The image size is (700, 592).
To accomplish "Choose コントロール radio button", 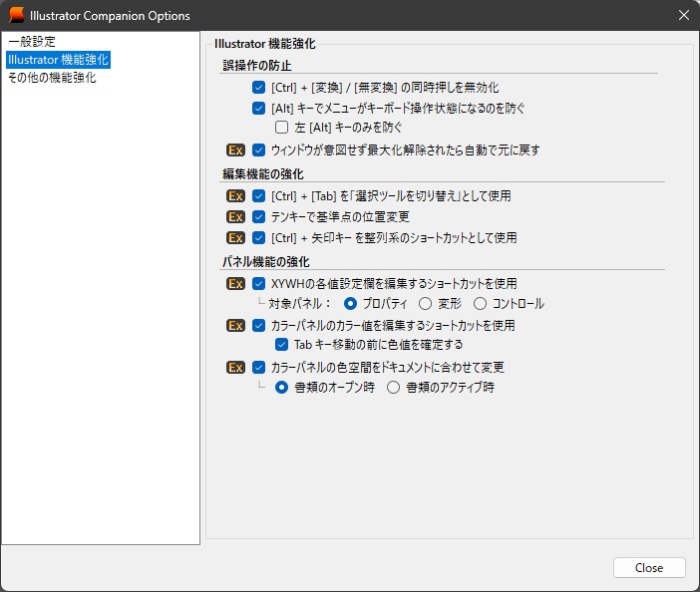I will coord(480,304).
